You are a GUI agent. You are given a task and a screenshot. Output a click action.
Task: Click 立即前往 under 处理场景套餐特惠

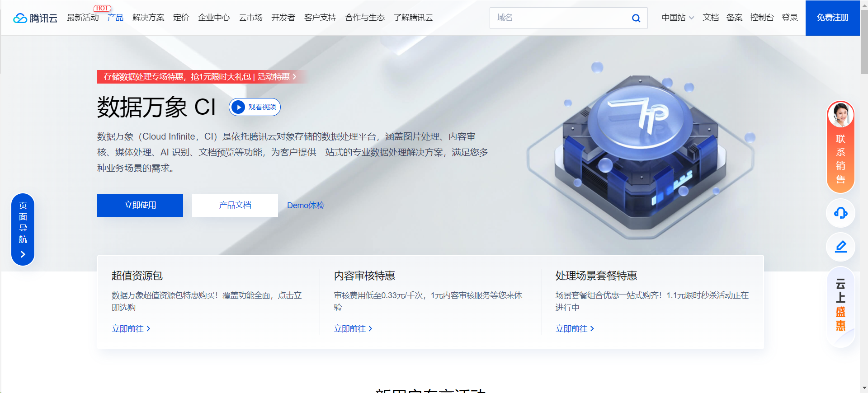point(575,329)
